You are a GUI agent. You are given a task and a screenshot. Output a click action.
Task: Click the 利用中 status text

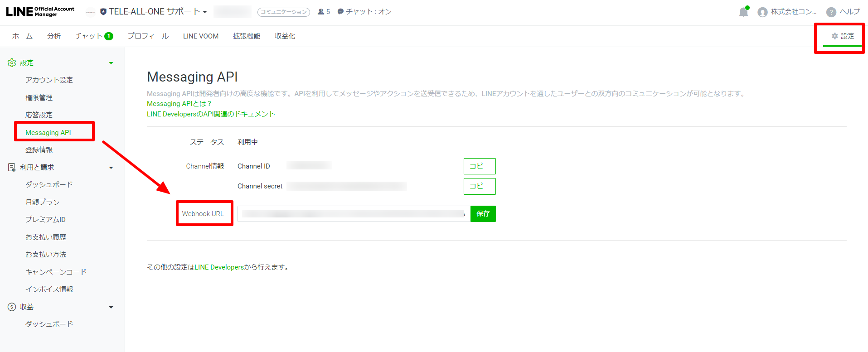click(x=247, y=142)
